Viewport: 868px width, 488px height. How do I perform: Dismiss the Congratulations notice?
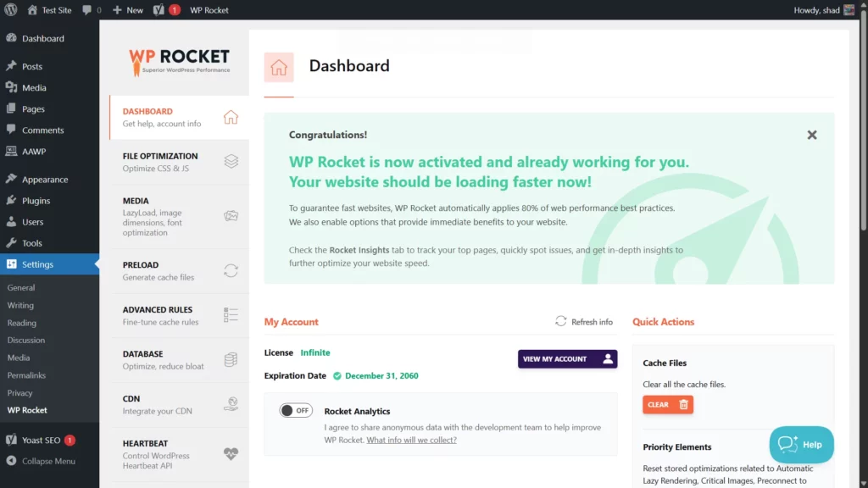pyautogui.click(x=812, y=135)
